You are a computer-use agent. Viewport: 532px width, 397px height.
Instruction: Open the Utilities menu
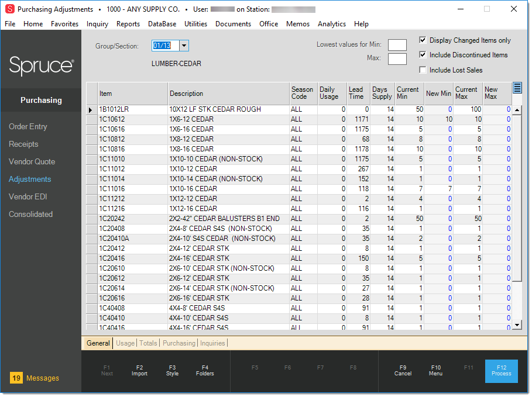[x=195, y=24]
